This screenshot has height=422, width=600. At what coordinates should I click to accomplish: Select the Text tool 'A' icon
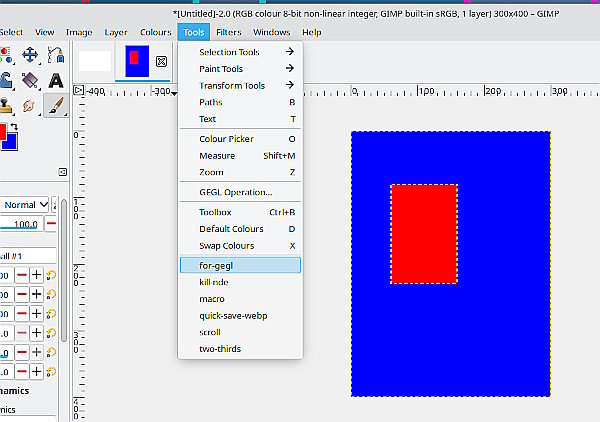pos(56,81)
